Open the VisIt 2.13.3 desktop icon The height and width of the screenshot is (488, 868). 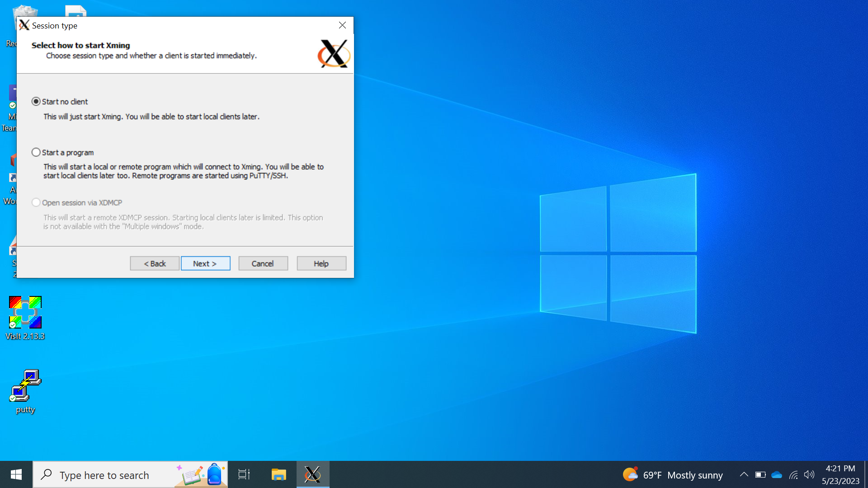pyautogui.click(x=25, y=312)
